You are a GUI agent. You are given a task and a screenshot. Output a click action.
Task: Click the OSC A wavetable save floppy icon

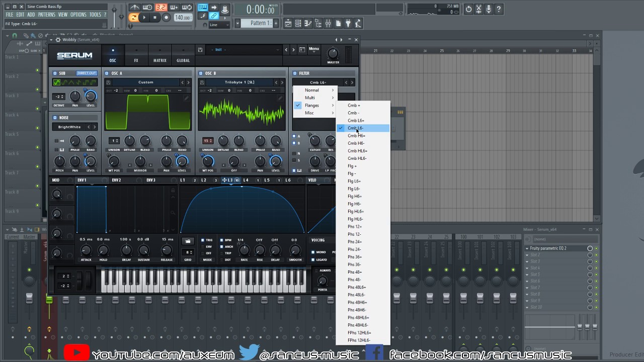pyautogui.click(x=108, y=82)
